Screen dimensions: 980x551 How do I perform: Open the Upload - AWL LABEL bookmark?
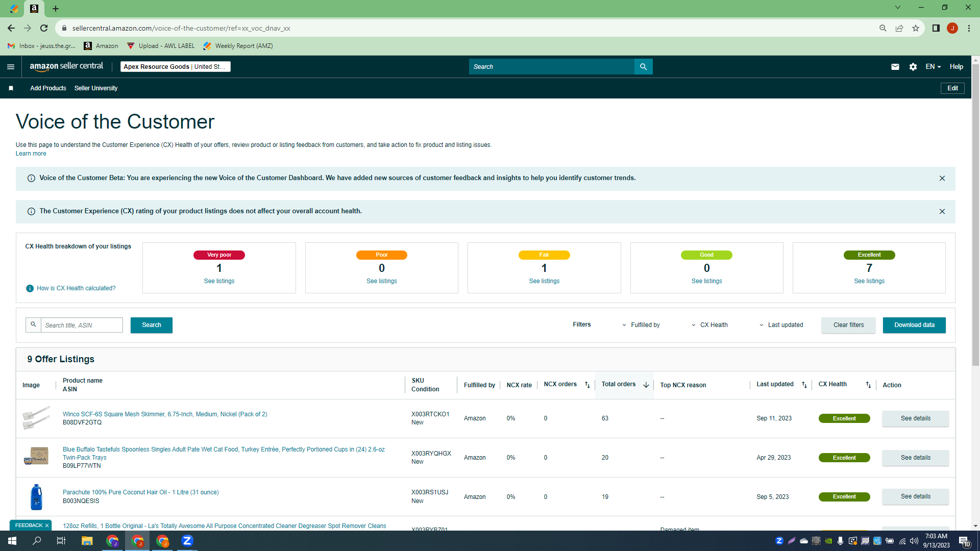tap(161, 46)
